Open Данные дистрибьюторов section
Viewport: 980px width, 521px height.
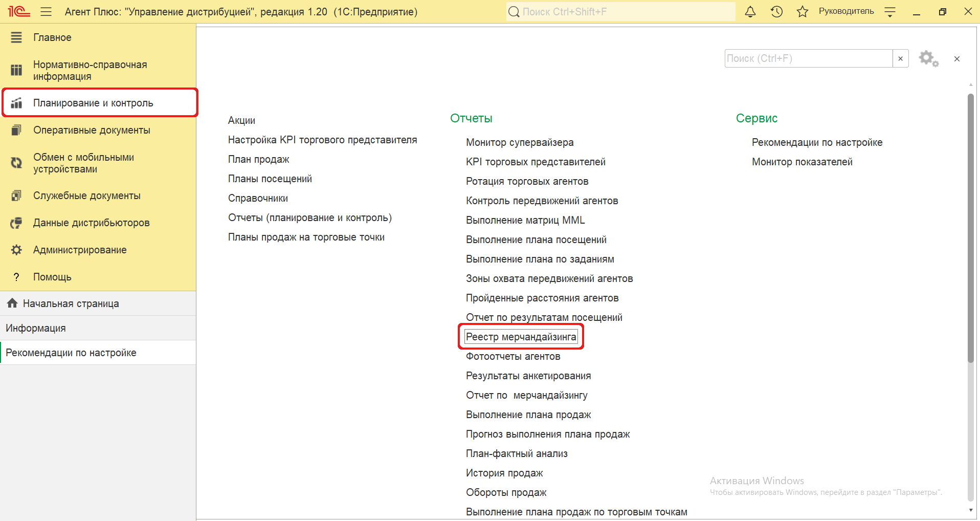(x=98, y=223)
